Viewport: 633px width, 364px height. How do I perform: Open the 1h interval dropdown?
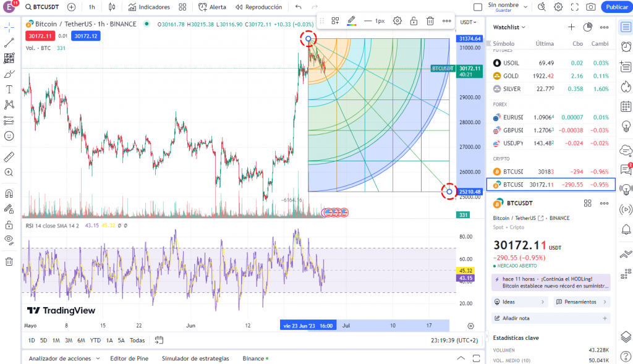point(91,7)
